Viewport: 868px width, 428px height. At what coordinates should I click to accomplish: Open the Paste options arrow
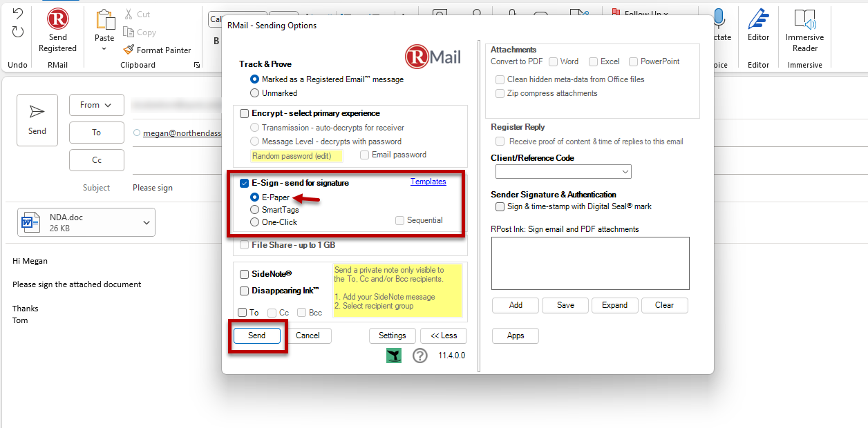click(x=104, y=49)
